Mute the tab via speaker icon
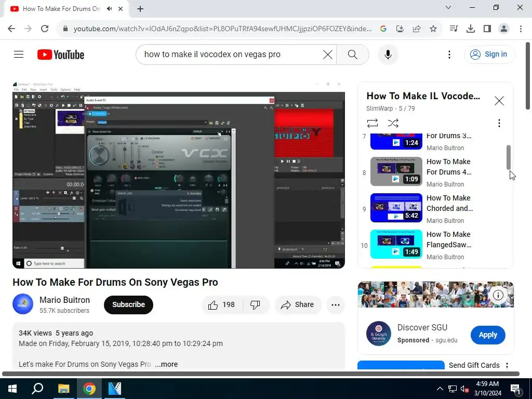The image size is (532, 399). pos(109,9)
